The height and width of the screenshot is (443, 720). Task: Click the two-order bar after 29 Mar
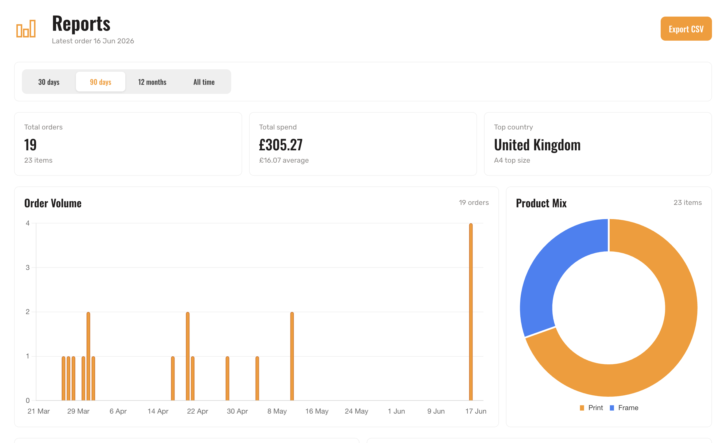click(x=88, y=356)
